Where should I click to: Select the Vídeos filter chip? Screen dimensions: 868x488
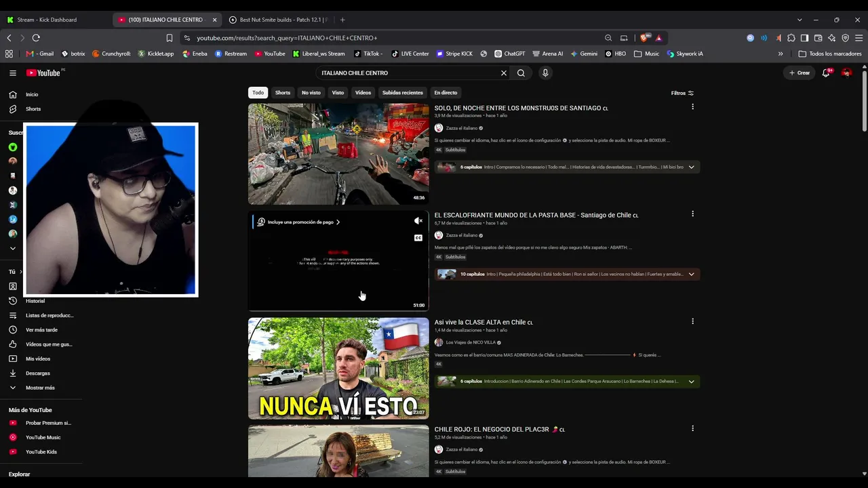[363, 92]
